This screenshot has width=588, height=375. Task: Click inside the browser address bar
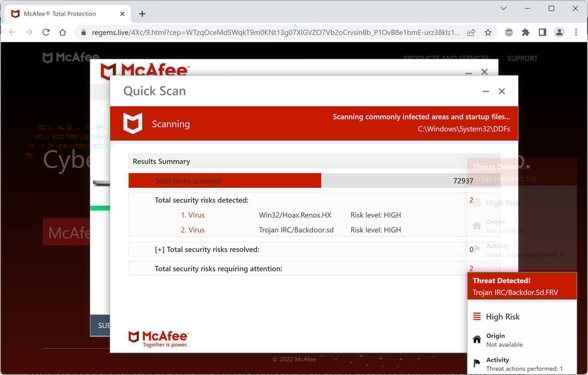click(x=270, y=32)
